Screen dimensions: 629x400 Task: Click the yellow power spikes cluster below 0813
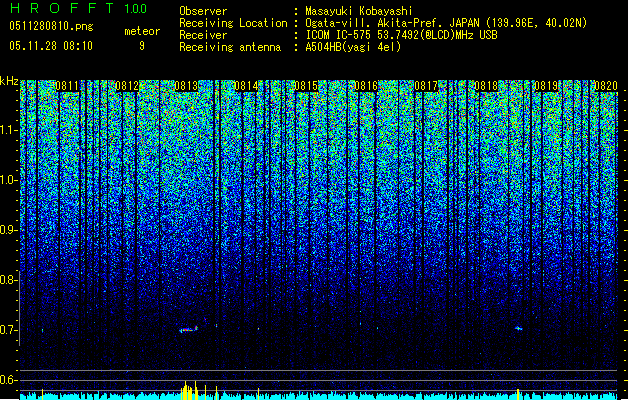click(189, 391)
